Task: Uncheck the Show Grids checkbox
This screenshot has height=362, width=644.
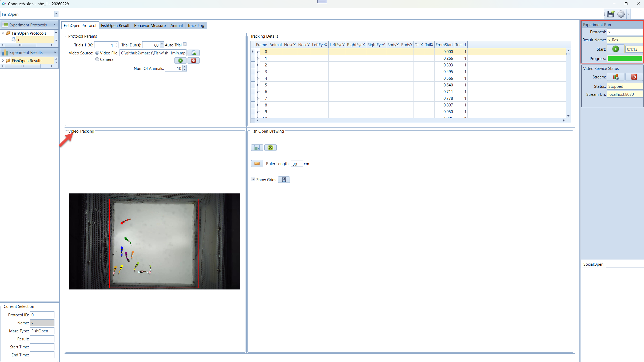Action: click(x=253, y=179)
